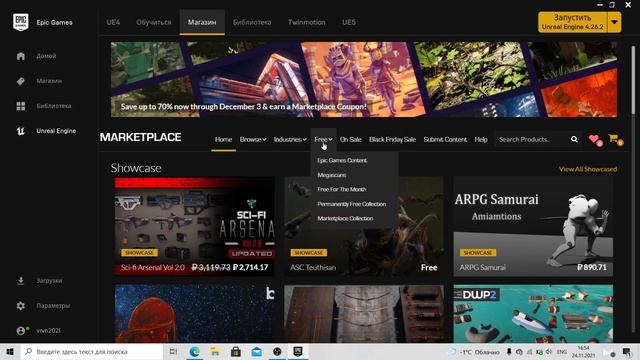The image size is (640, 360).
Task: Click the Epic Games logo icon
Action: pos(20,22)
